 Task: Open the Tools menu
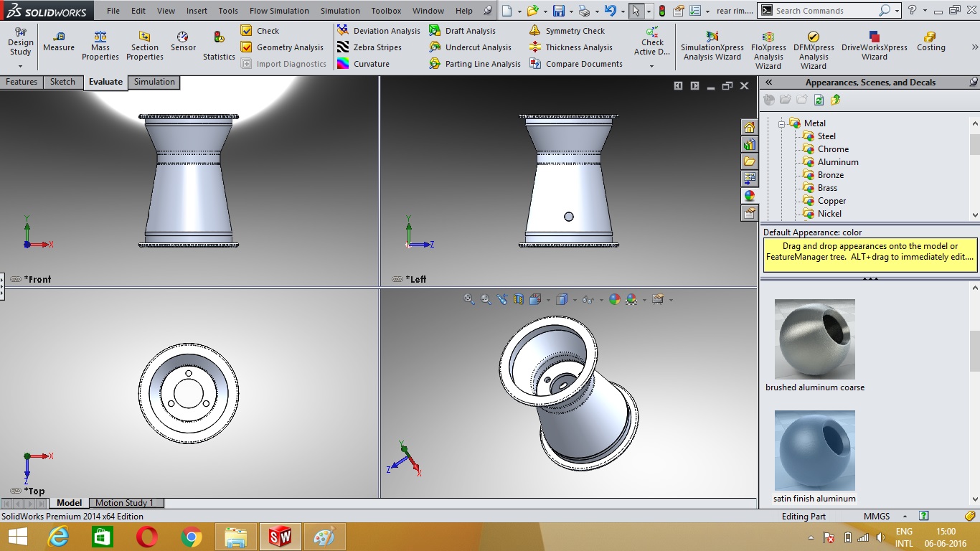[228, 11]
